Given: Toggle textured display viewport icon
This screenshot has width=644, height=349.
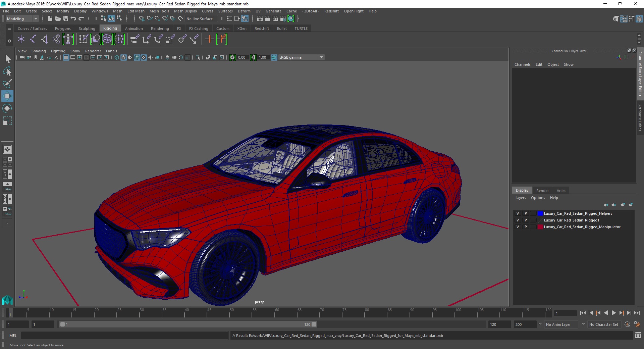Looking at the screenshot, I should (x=144, y=57).
